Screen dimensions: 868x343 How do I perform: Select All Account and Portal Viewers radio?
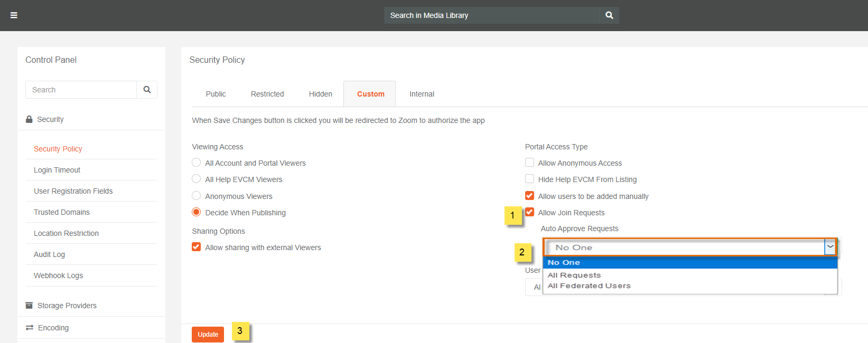[197, 163]
